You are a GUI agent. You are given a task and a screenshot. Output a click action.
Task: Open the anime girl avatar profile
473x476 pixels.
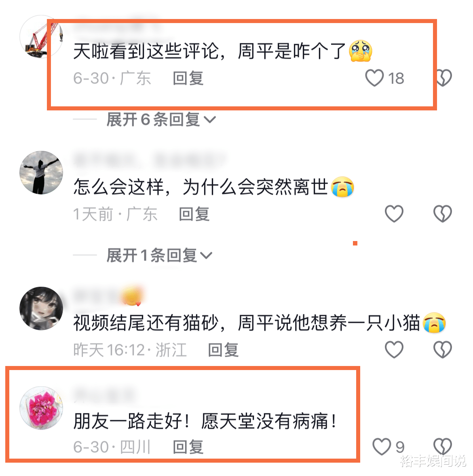coord(41,308)
